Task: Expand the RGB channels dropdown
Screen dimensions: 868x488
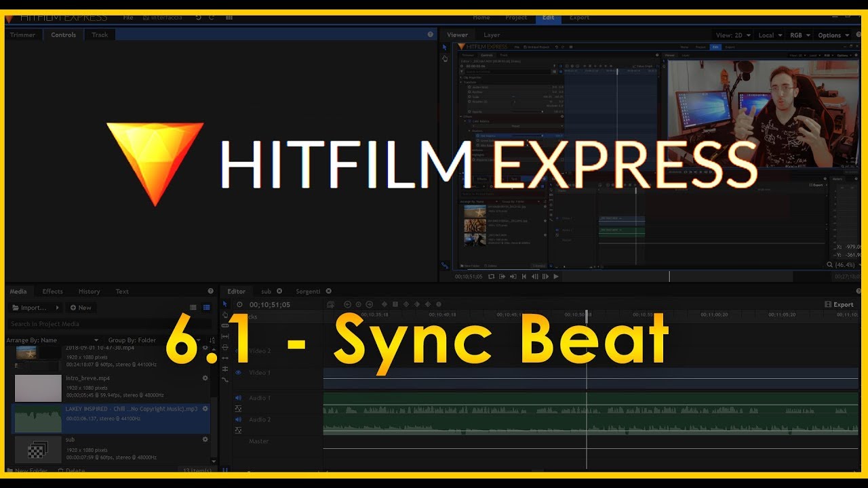Action: (x=800, y=35)
